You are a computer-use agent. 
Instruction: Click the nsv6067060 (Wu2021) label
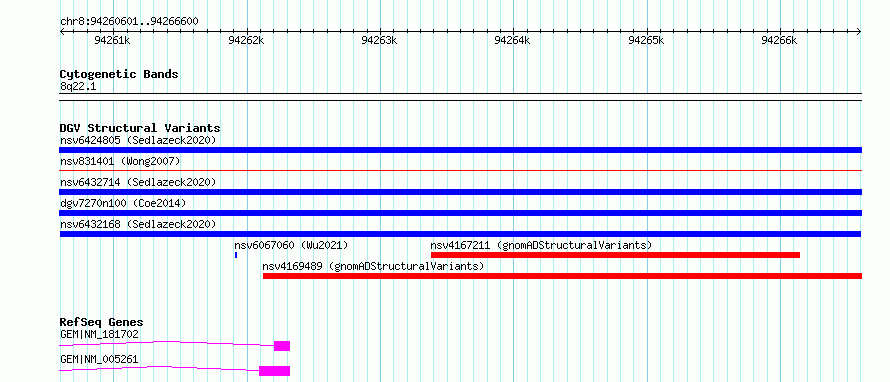[291, 245]
